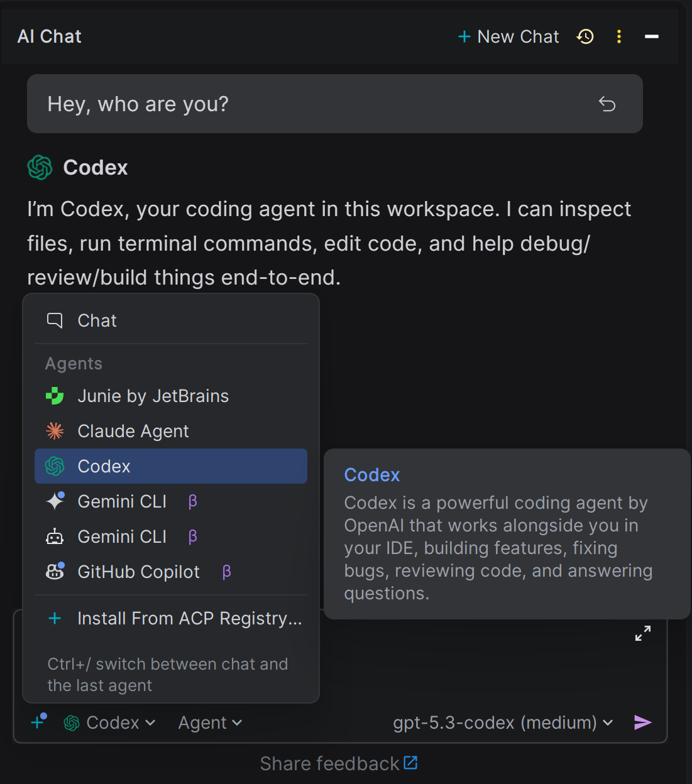The width and height of the screenshot is (692, 784).
Task: Click the add attachment plus icon
Action: [38, 722]
